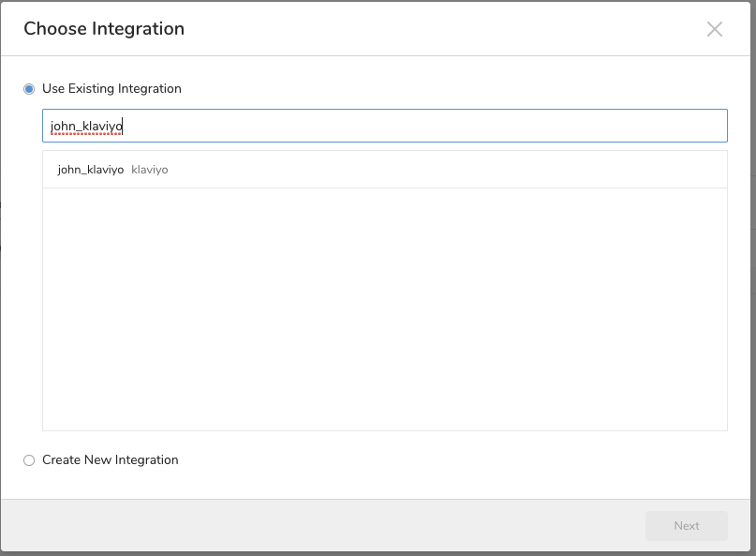This screenshot has height=556, width=756.
Task: Click the 'Use Existing Integration' label text
Action: coord(111,89)
